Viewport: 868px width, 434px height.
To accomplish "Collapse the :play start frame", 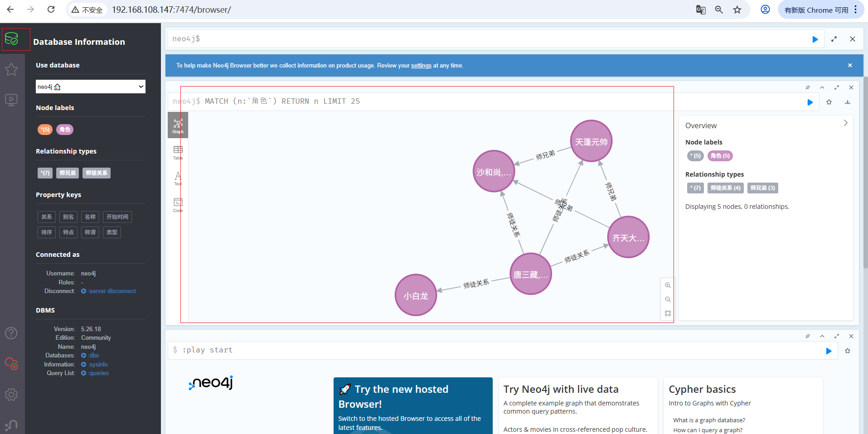I will pyautogui.click(x=822, y=336).
